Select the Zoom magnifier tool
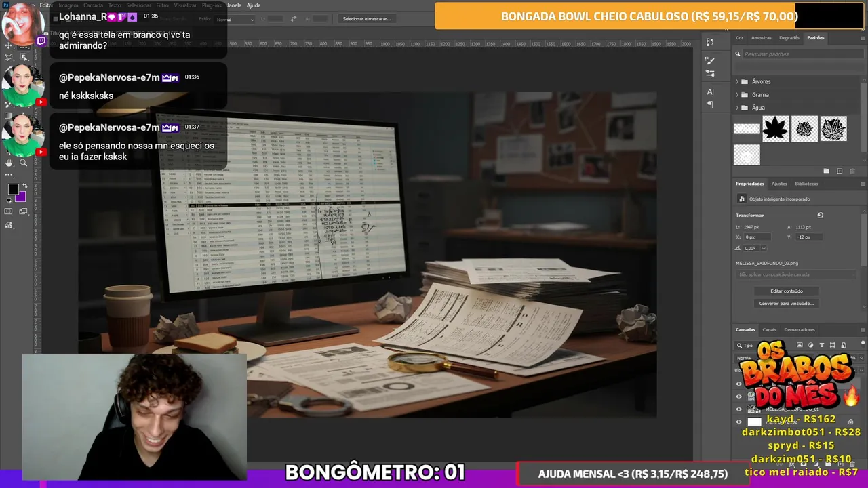The height and width of the screenshot is (488, 868). pos(23,163)
